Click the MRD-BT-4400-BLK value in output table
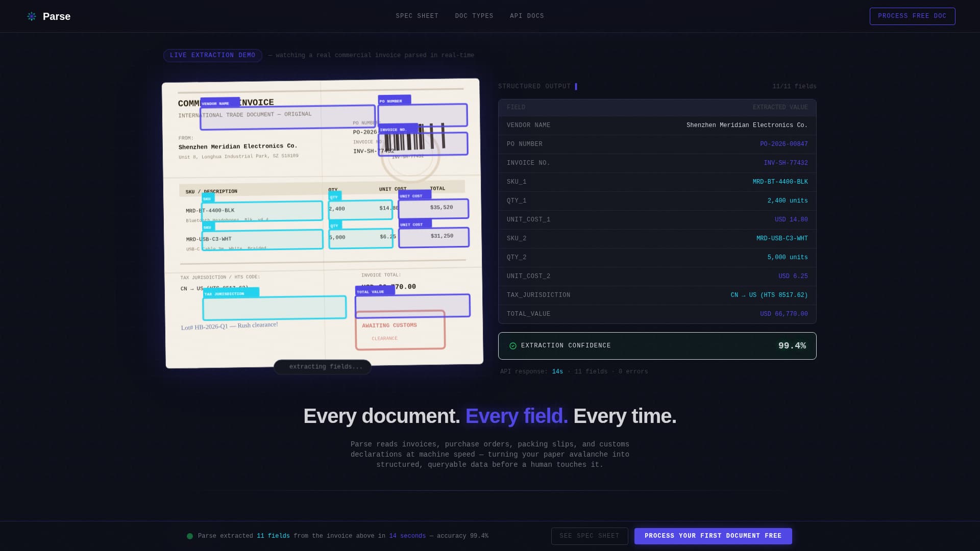This screenshot has height=551, width=980. 780,182
